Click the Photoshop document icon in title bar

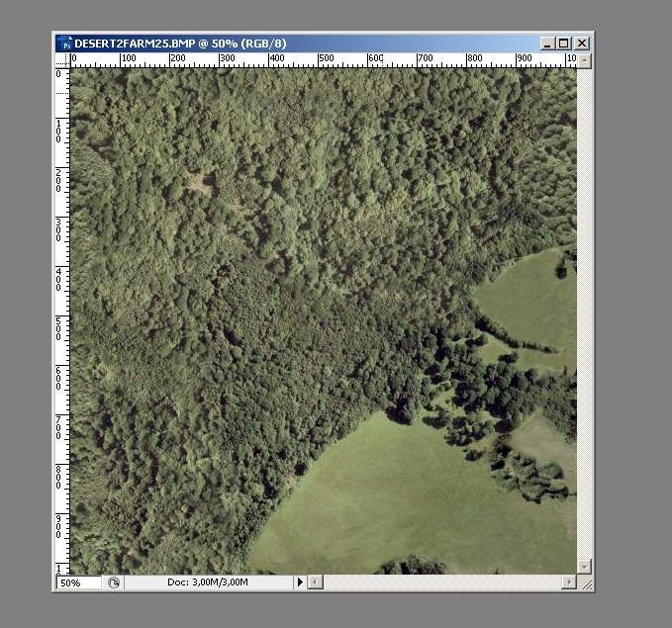tap(64, 44)
